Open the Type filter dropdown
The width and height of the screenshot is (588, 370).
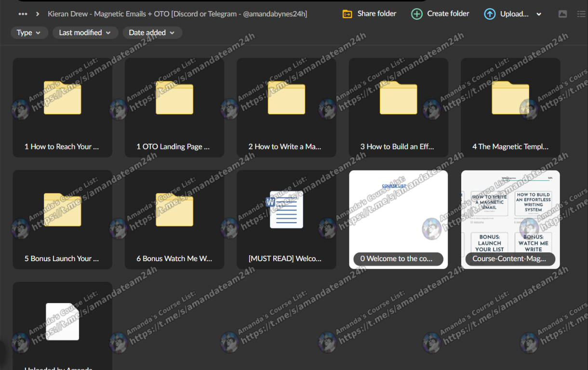pyautogui.click(x=29, y=33)
